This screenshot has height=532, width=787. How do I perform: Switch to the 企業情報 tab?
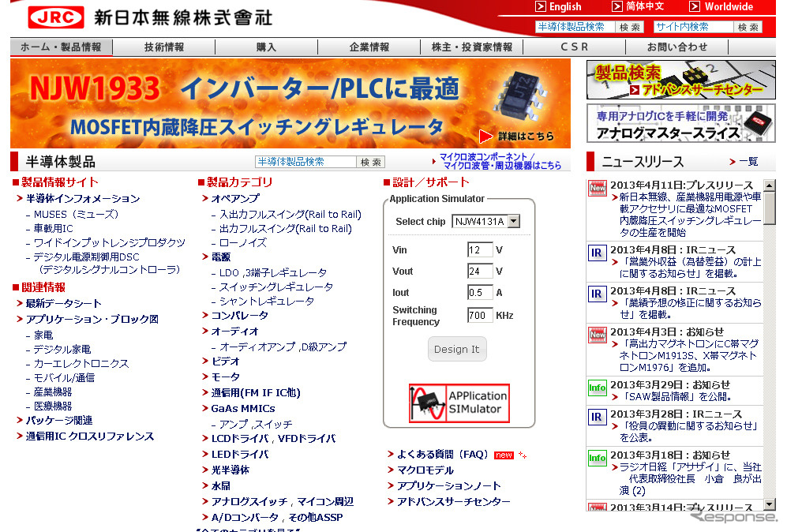coord(369,47)
